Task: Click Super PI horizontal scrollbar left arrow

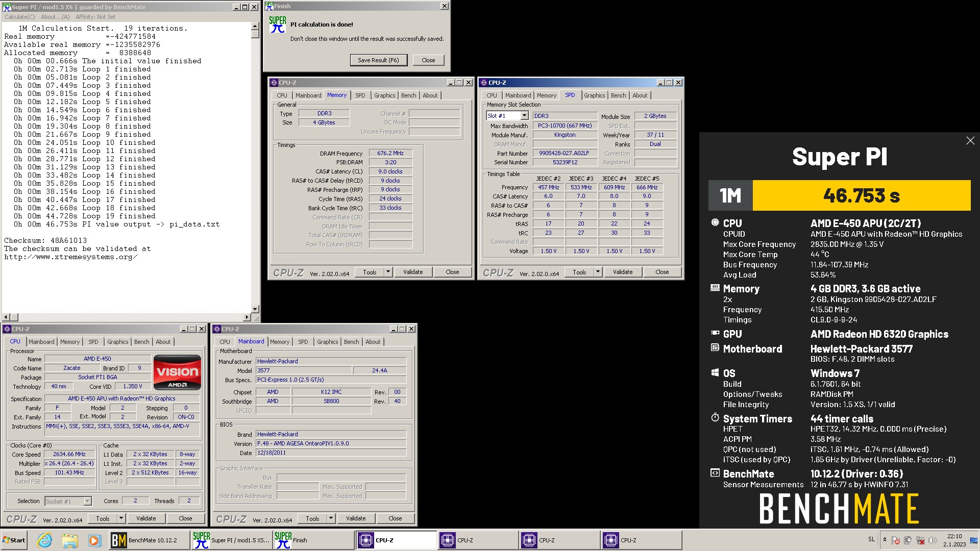Action: point(6,317)
